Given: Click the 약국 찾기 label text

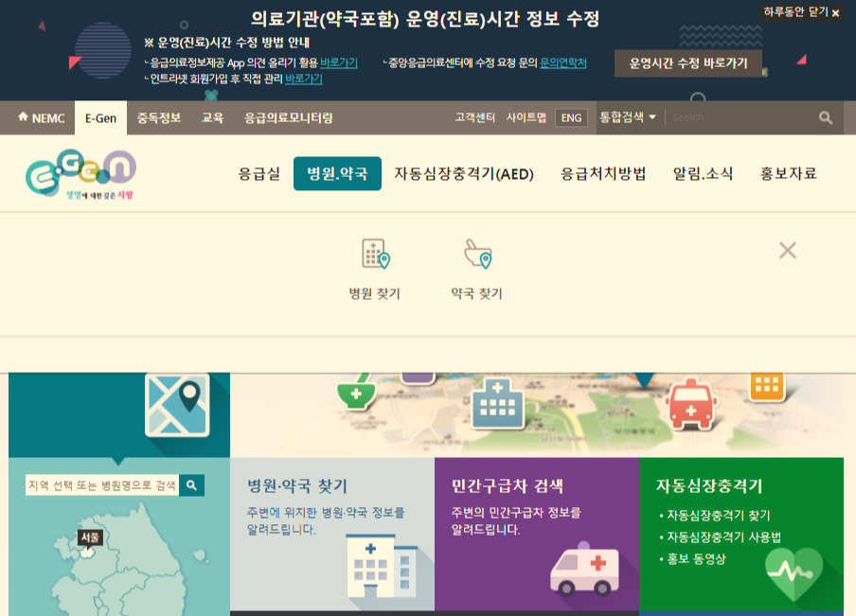Looking at the screenshot, I should pyautogui.click(x=476, y=293).
